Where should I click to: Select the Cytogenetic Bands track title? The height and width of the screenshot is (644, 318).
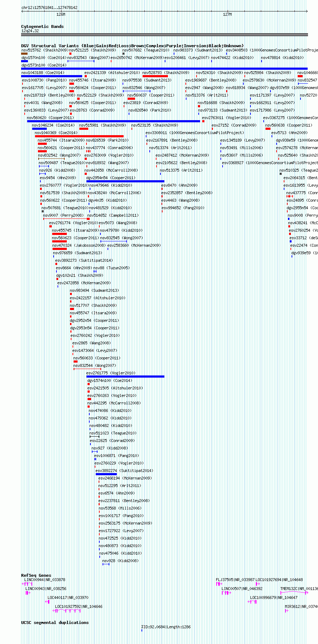pyautogui.click(x=43, y=26)
